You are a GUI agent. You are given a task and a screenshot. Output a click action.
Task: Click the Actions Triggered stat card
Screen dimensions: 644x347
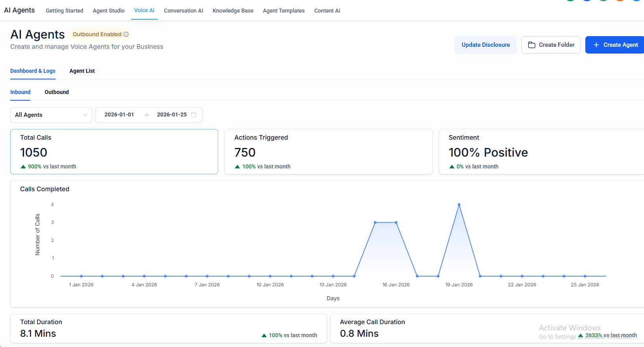pyautogui.click(x=328, y=152)
